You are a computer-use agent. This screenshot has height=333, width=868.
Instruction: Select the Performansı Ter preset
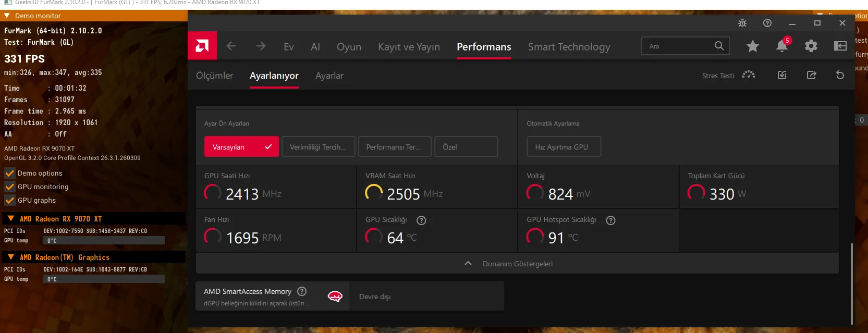pos(395,146)
